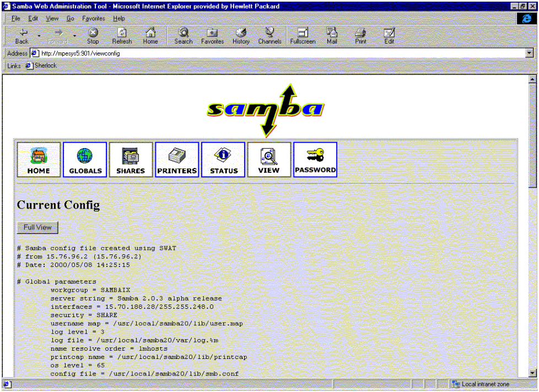Click the 'log level = 3' line
The image size is (539, 392).
pos(77,332)
